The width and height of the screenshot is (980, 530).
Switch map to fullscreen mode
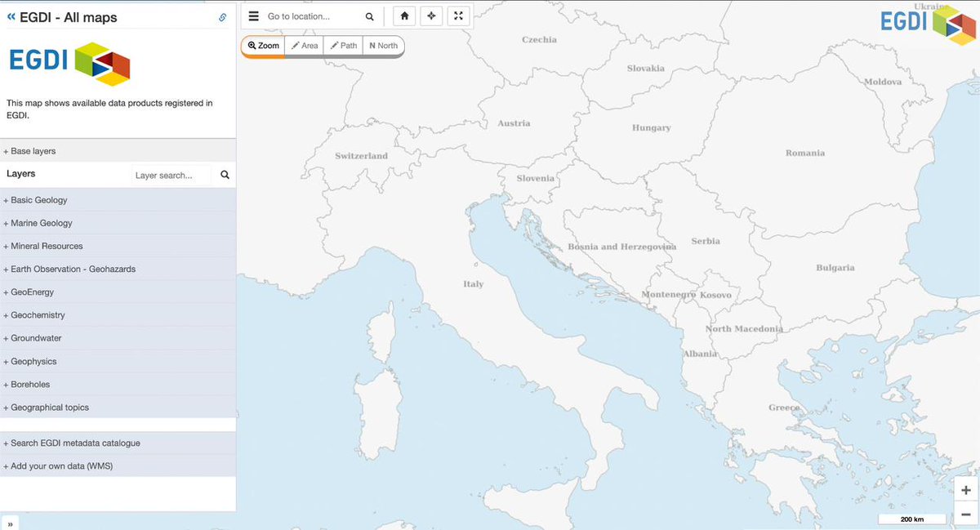[x=458, y=16]
